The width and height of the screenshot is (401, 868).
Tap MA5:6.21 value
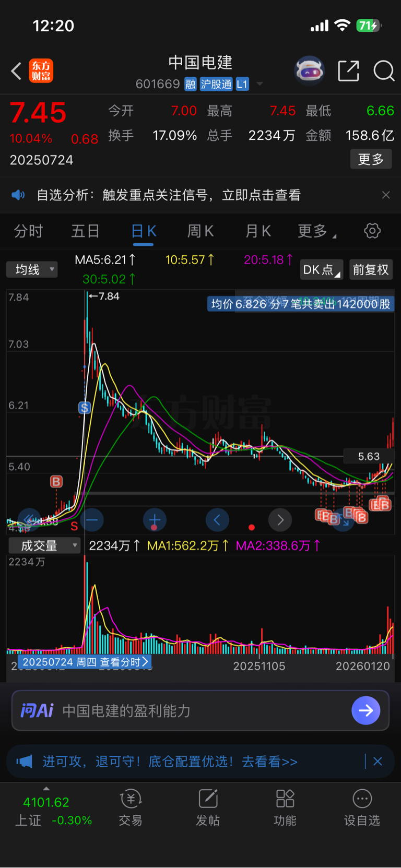coord(105,260)
